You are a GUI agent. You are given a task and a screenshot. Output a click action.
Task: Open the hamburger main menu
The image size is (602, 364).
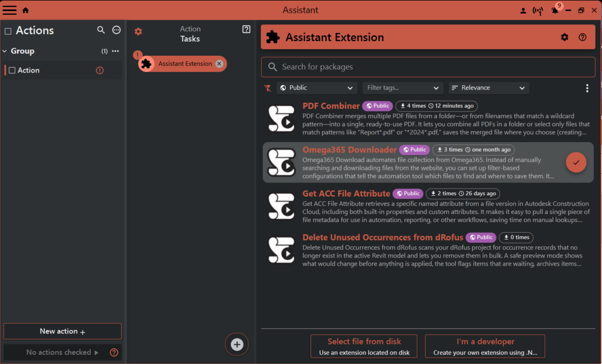click(10, 10)
